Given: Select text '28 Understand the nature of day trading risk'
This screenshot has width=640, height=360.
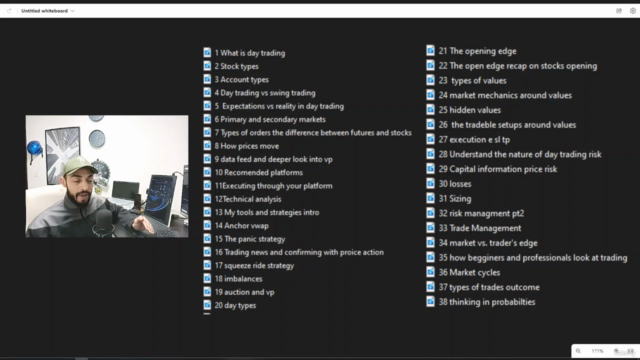Looking at the screenshot, I should pos(520,154).
